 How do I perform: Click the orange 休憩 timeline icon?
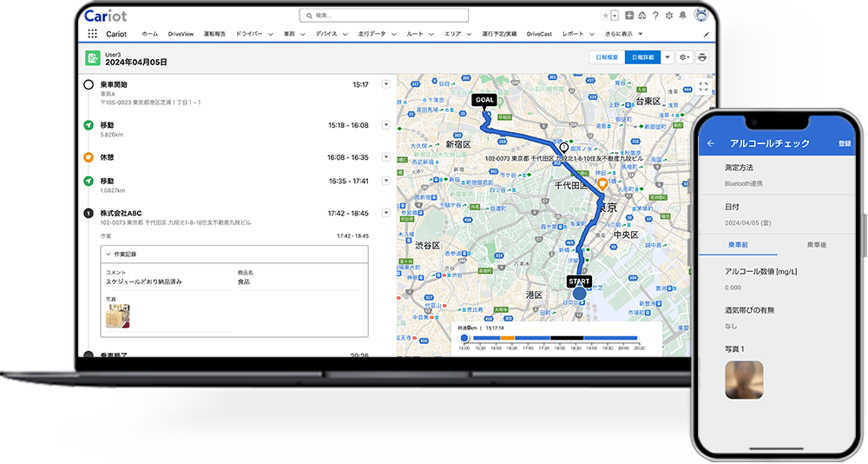pos(88,157)
